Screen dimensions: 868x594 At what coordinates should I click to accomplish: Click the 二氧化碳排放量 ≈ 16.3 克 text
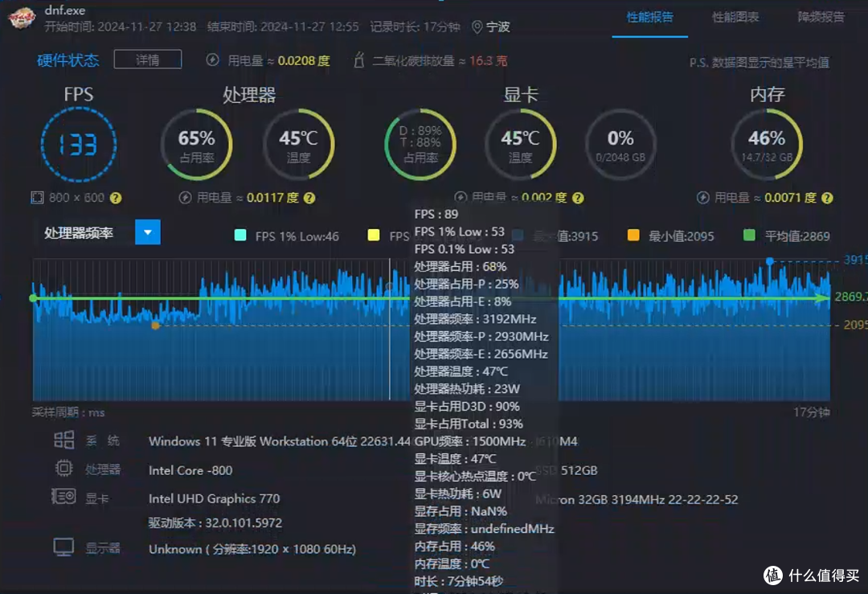coord(440,60)
